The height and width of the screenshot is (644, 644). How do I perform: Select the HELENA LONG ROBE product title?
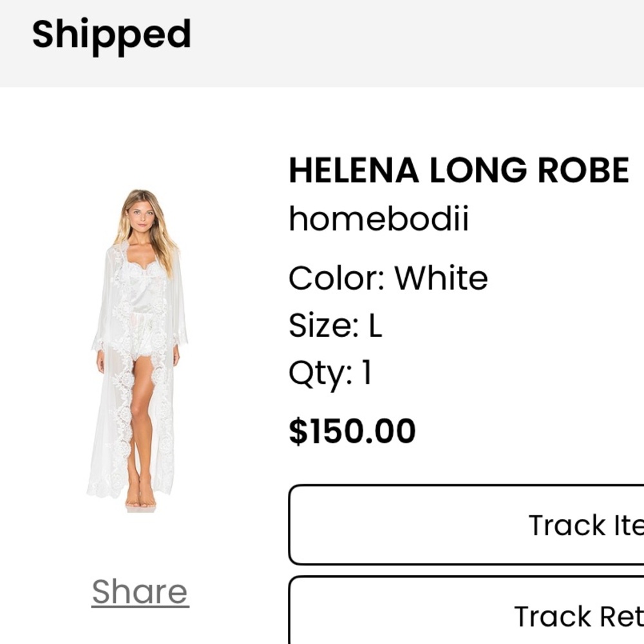point(459,168)
